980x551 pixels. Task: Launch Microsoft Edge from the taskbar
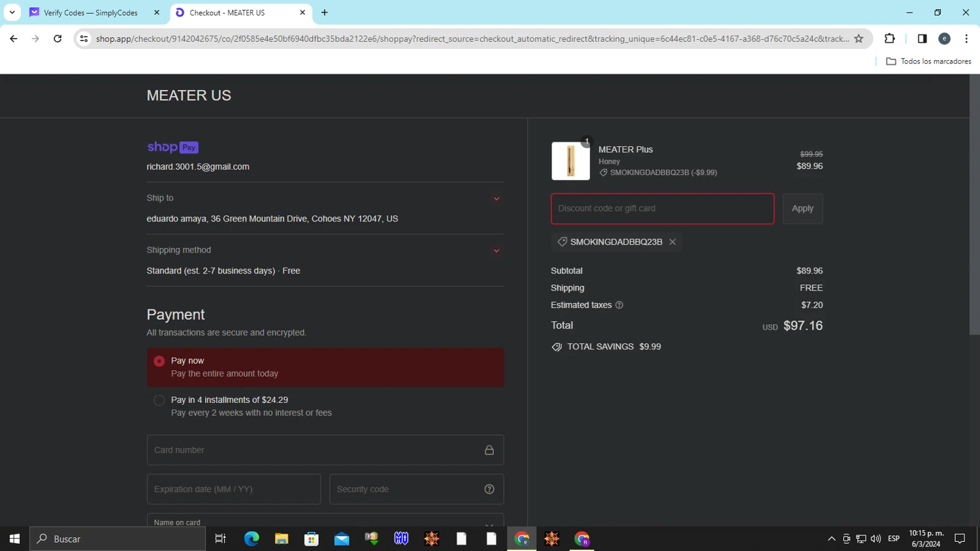252,539
